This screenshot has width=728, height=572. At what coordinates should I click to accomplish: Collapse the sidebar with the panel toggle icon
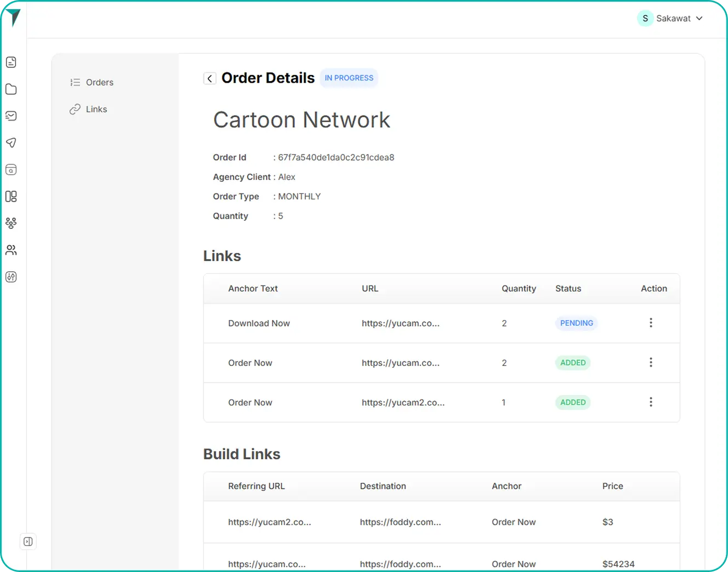click(28, 541)
